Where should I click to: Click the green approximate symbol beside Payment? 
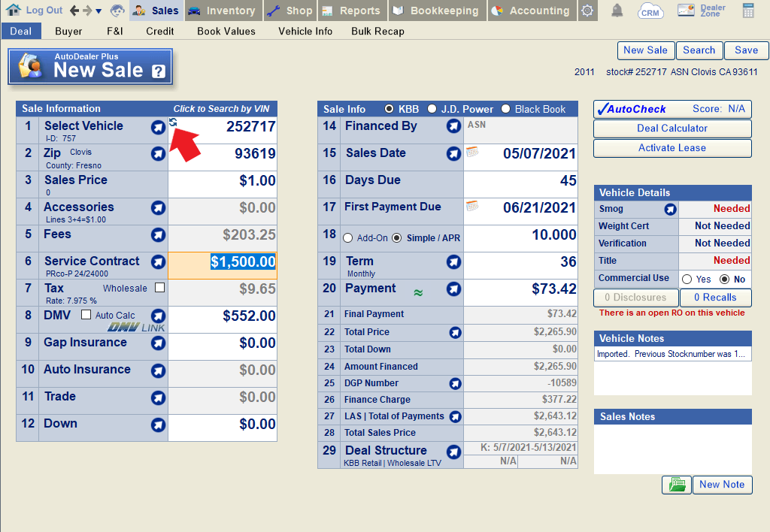(418, 293)
